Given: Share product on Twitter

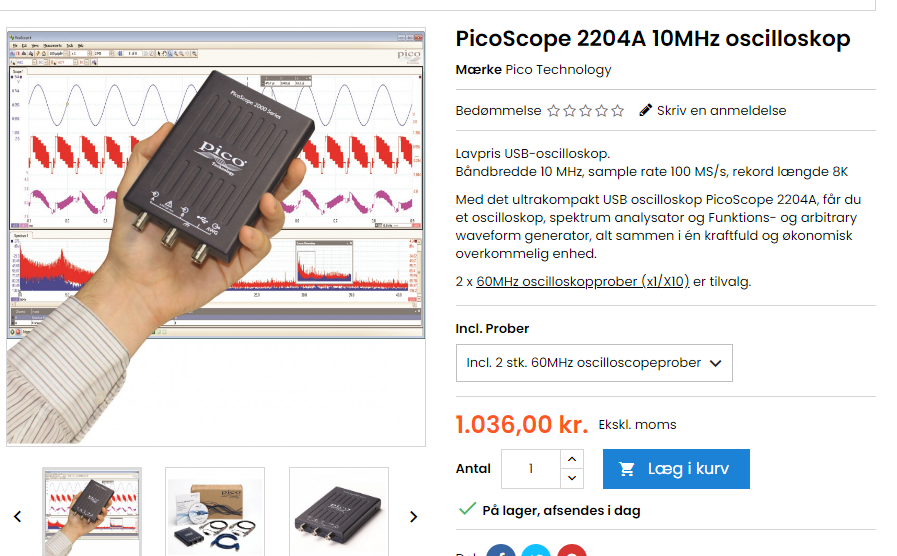Looking at the screenshot, I should pos(536,550).
